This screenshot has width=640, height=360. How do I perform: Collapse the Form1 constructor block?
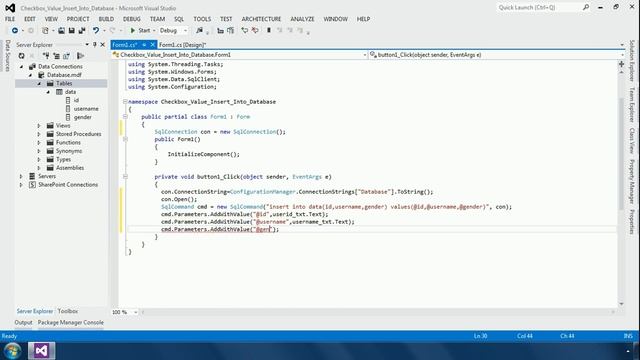[x=125, y=139]
